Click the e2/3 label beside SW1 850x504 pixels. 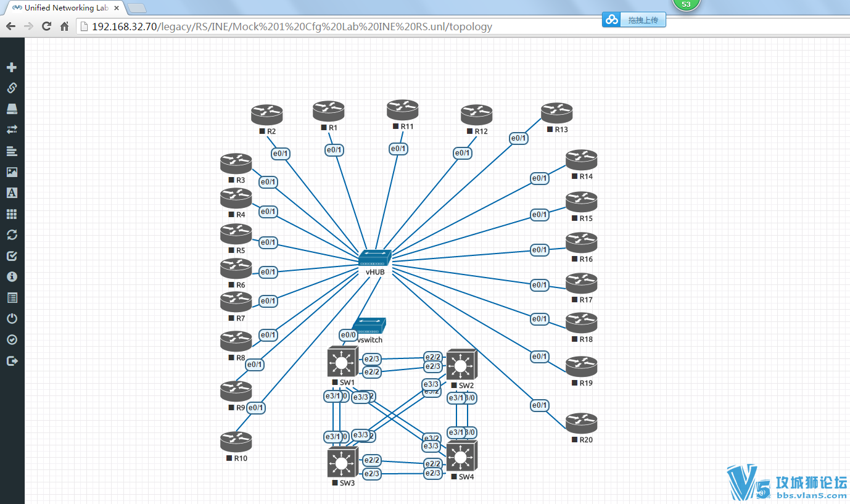pos(371,359)
